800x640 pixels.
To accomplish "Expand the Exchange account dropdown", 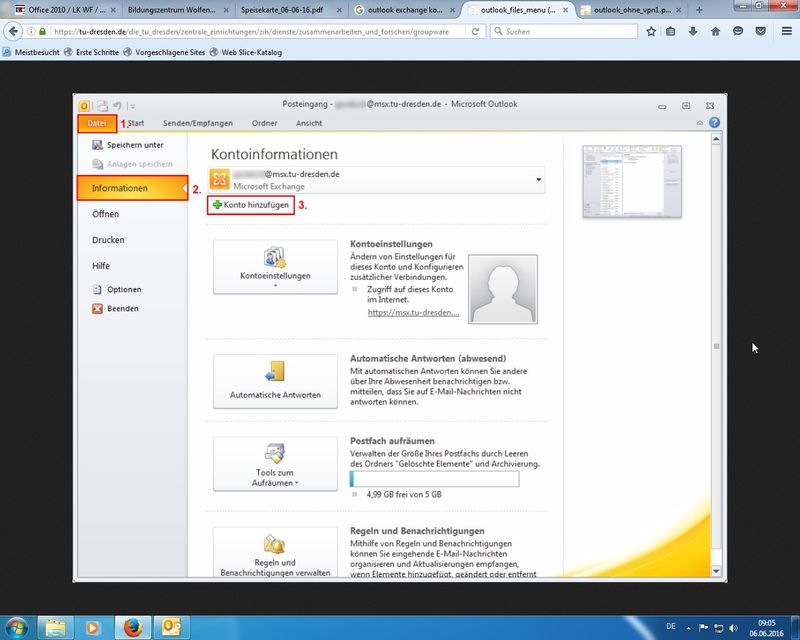I will coord(540,180).
